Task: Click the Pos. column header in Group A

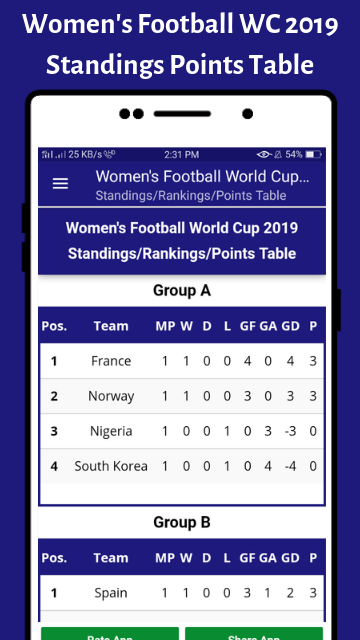Action: (x=54, y=326)
